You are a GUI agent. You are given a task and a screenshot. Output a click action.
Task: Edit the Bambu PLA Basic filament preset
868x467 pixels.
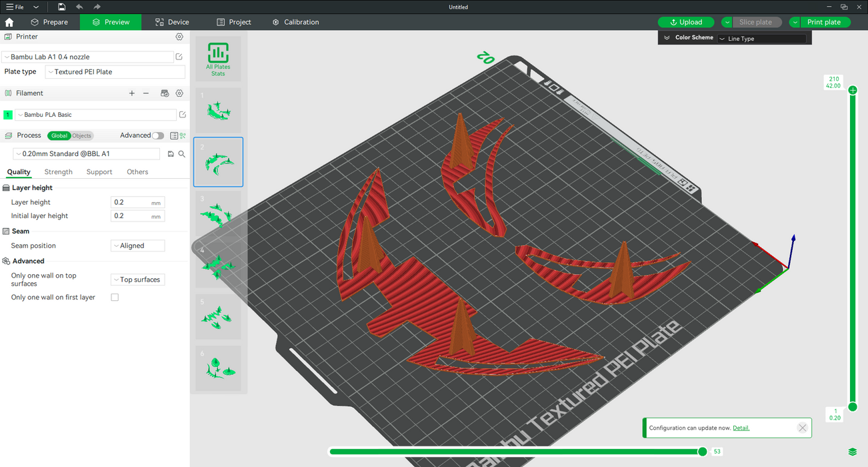[x=182, y=115]
